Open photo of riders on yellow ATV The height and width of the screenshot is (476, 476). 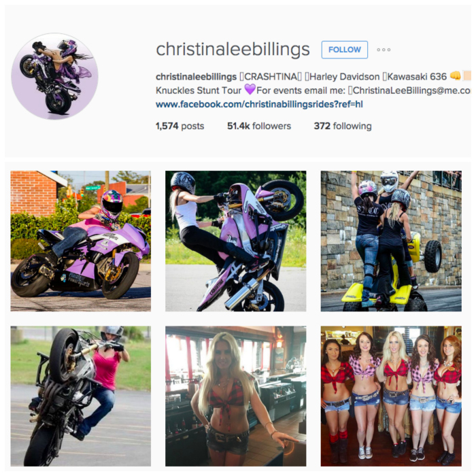click(x=391, y=241)
